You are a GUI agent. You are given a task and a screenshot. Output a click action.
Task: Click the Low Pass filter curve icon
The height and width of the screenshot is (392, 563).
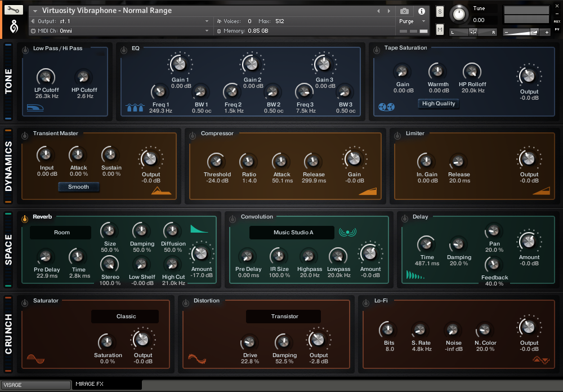click(35, 108)
